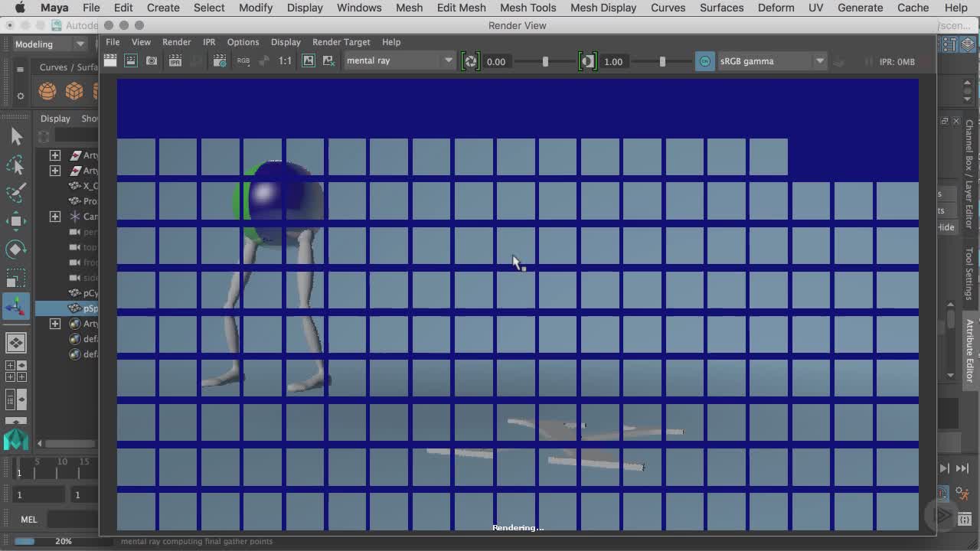Select the Rotate tool
980x551 pixels.
[16, 249]
